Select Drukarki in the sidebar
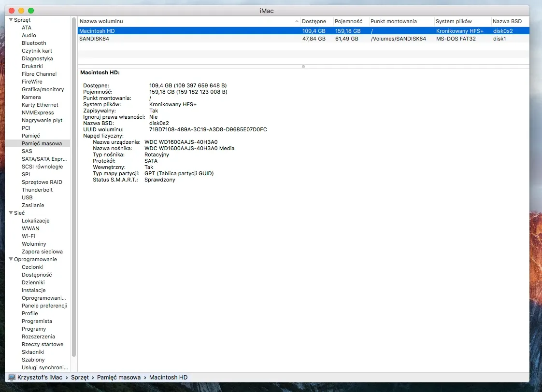 tap(32, 66)
